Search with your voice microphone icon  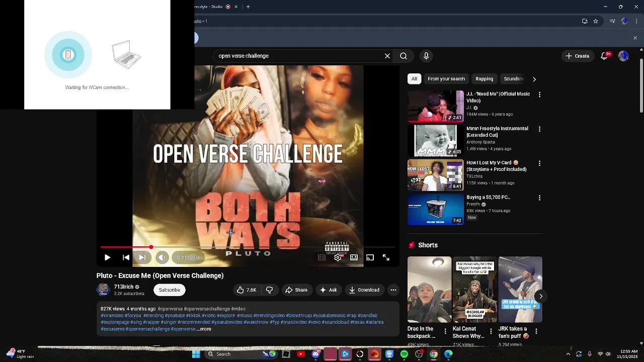426,56
